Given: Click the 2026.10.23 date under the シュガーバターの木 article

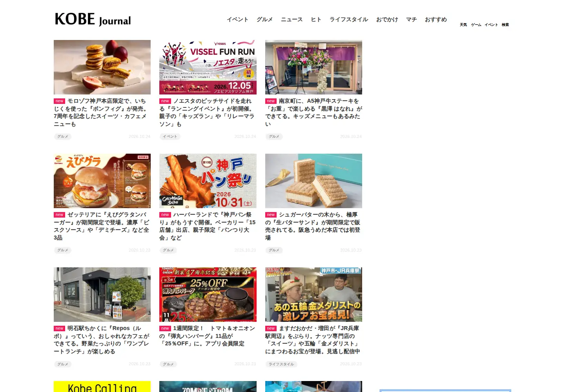Looking at the screenshot, I should 351,250.
